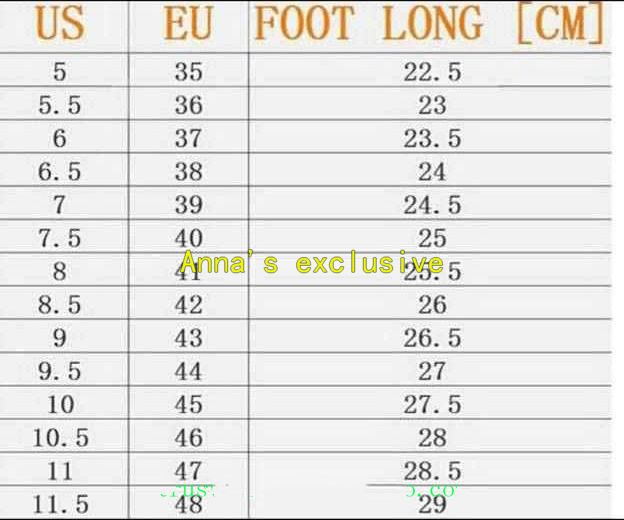Select the US size 10.5 cell
The width and height of the screenshot is (624, 520).
point(62,438)
